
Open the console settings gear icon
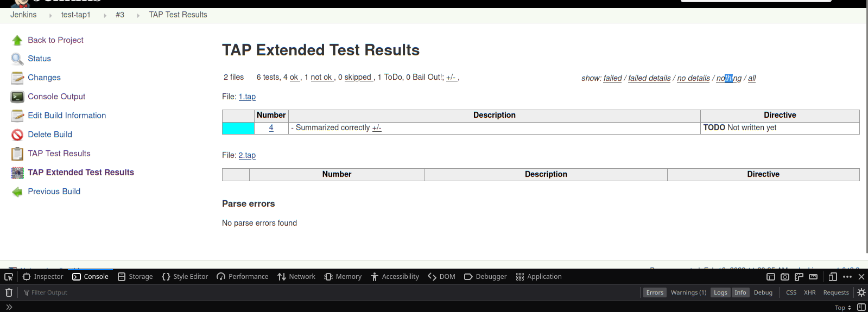[861, 292]
